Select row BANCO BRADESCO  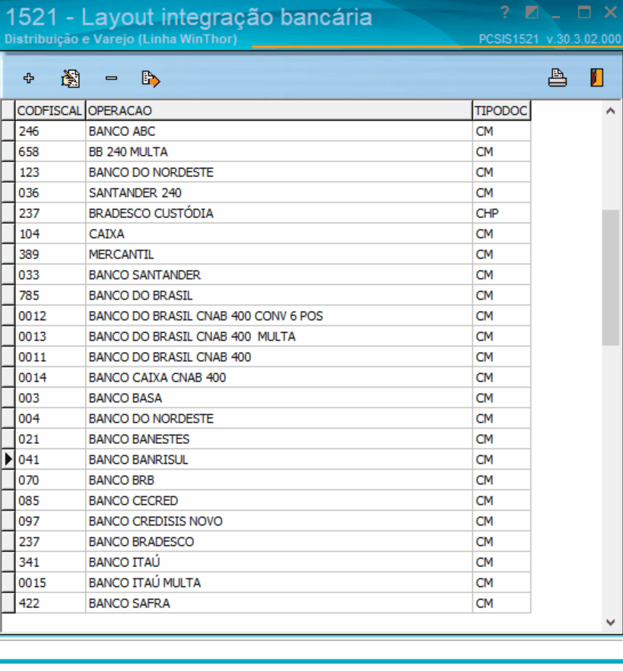(x=272, y=542)
